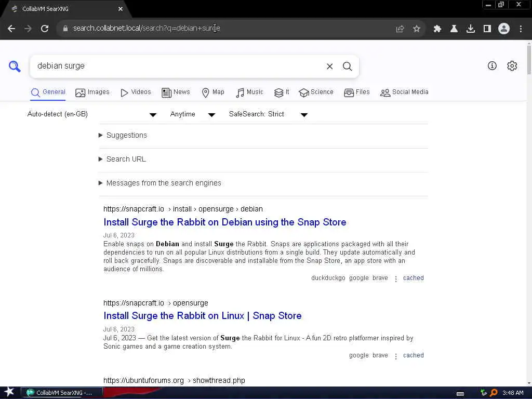Switch to the Music category
Viewport: 532px width, 399px height.
tap(249, 92)
